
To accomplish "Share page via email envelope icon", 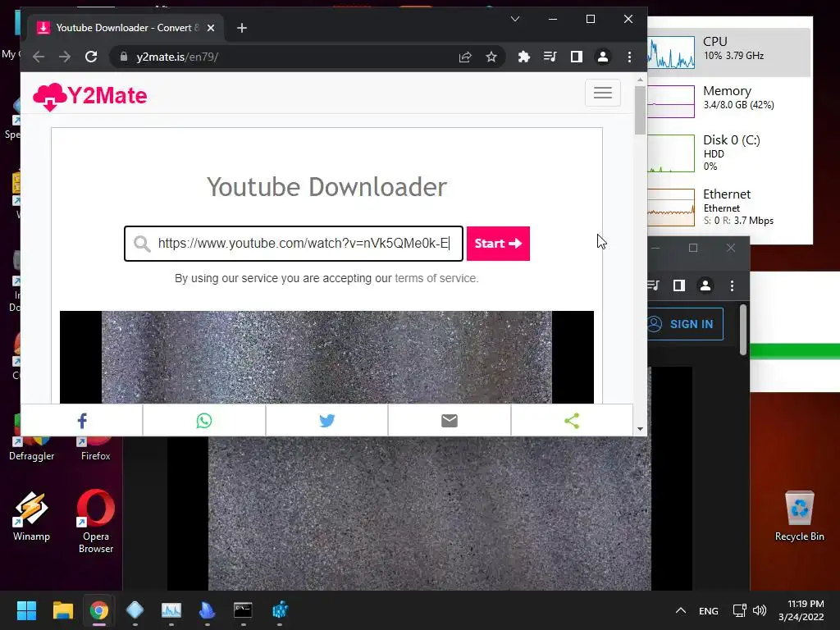I will click(x=450, y=421).
